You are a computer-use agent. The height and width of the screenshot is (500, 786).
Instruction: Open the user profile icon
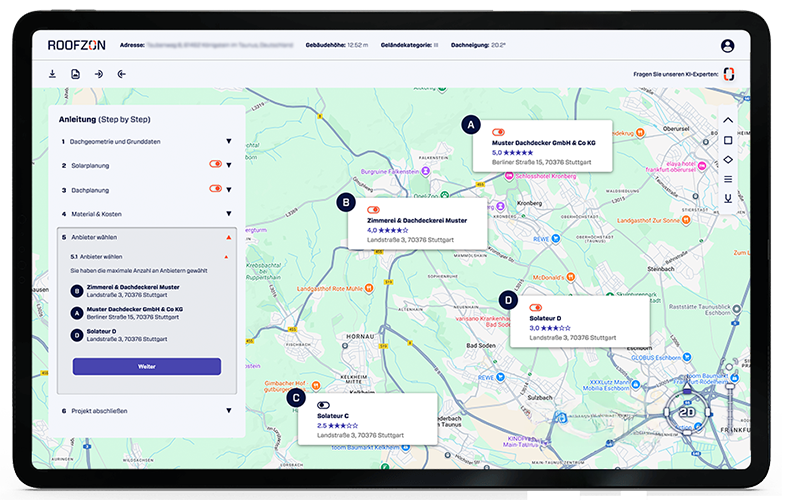pyautogui.click(x=727, y=46)
